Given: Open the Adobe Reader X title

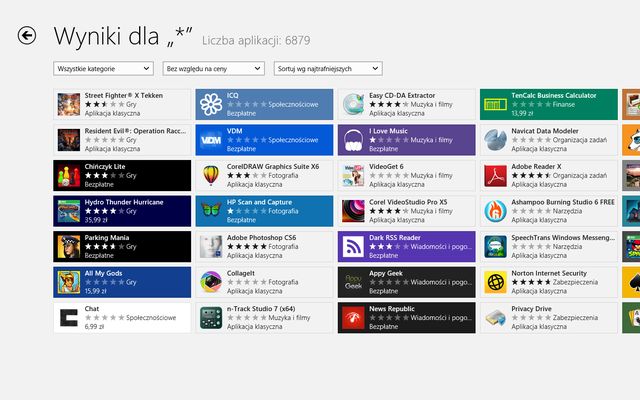Looking at the screenshot, I should click(536, 167).
